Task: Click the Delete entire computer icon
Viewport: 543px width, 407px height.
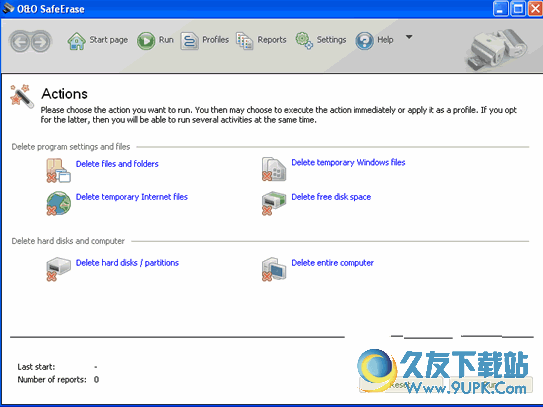Action: click(274, 269)
